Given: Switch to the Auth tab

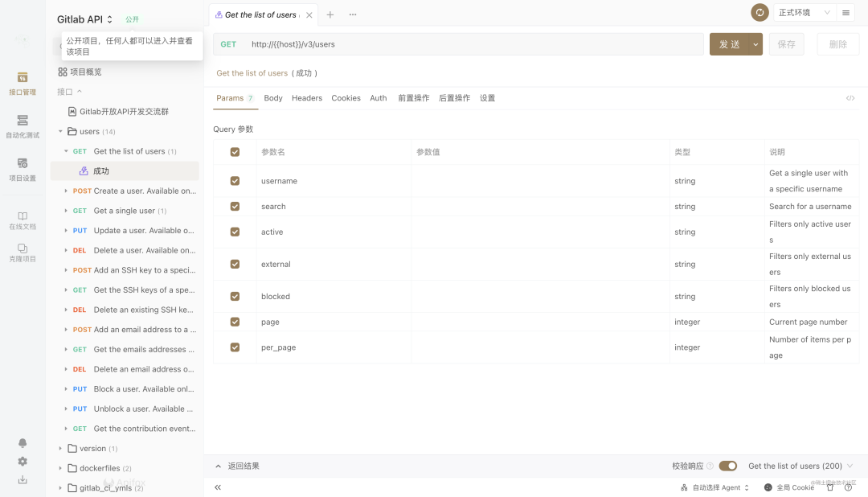Looking at the screenshot, I should 378,98.
